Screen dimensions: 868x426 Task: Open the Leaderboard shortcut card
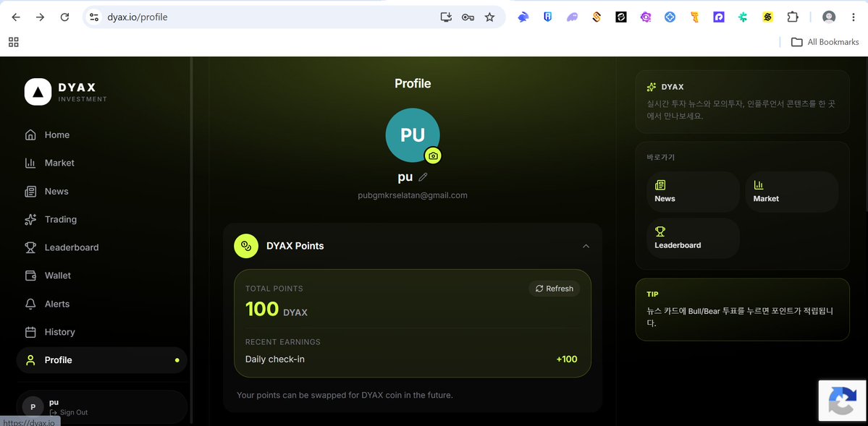pos(693,239)
